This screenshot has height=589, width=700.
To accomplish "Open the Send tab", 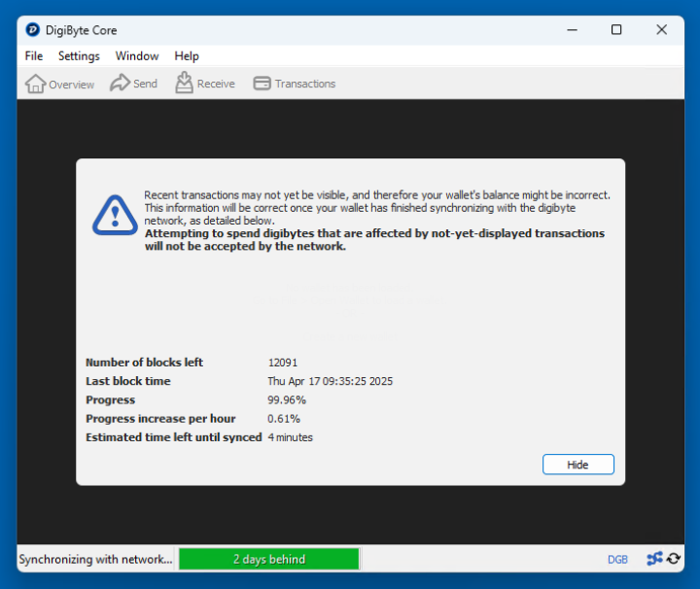I will click(x=133, y=84).
